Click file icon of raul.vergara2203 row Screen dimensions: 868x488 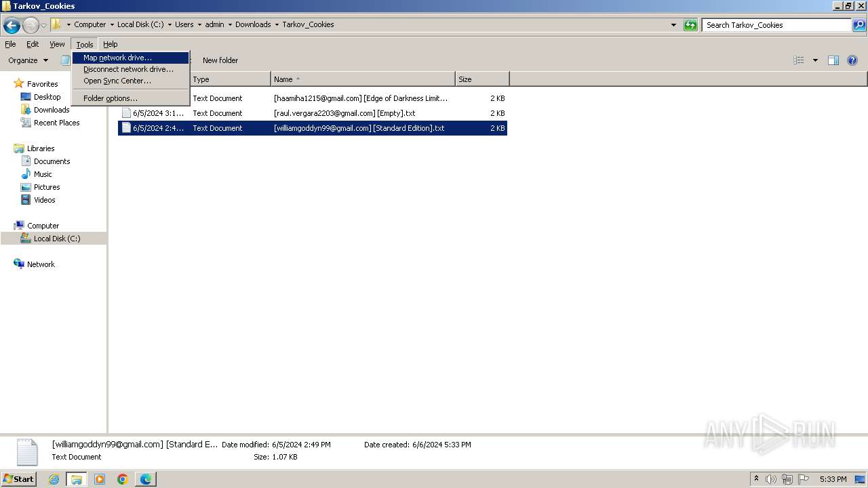point(126,113)
